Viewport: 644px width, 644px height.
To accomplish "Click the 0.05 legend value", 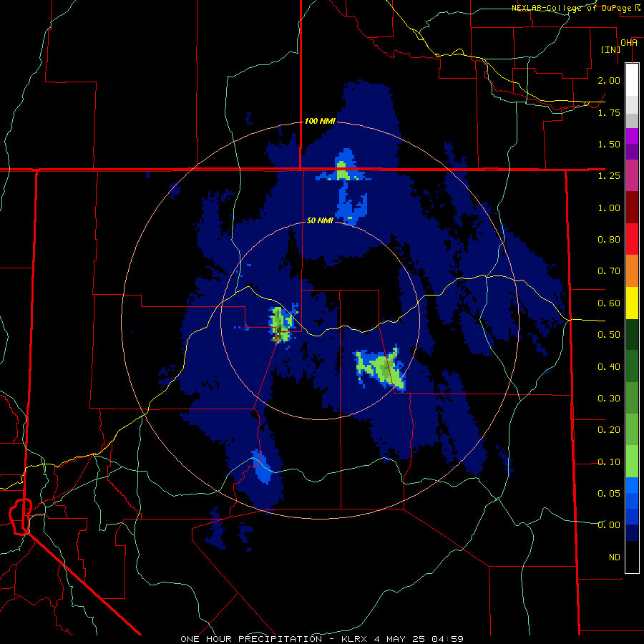I will pos(609,493).
